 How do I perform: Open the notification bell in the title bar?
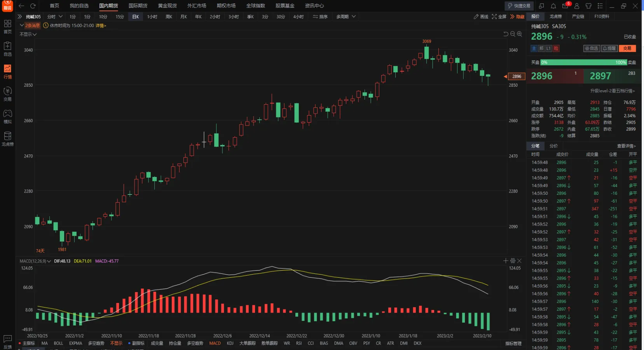pyautogui.click(x=553, y=6)
